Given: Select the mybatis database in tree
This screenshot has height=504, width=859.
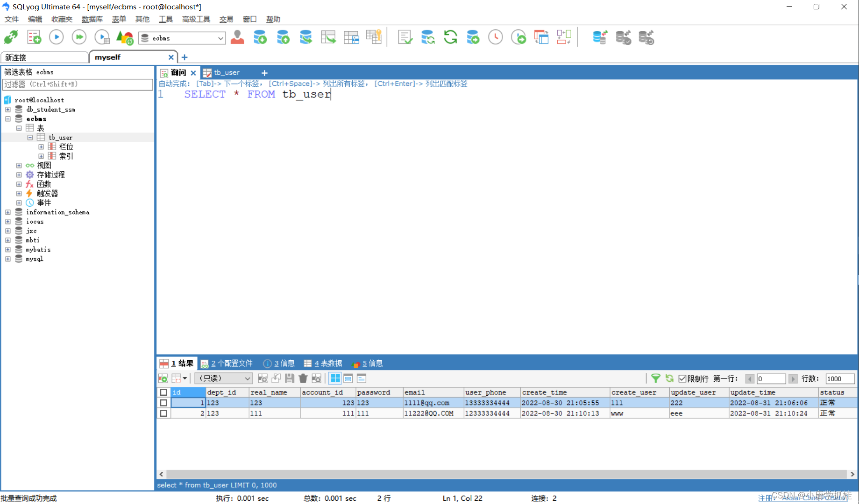Looking at the screenshot, I should pos(38,250).
